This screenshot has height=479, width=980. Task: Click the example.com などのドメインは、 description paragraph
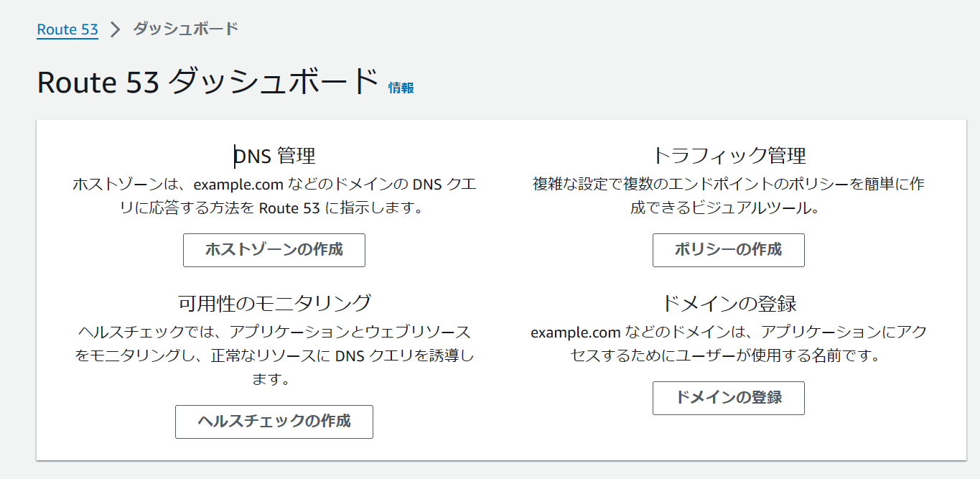click(x=729, y=344)
